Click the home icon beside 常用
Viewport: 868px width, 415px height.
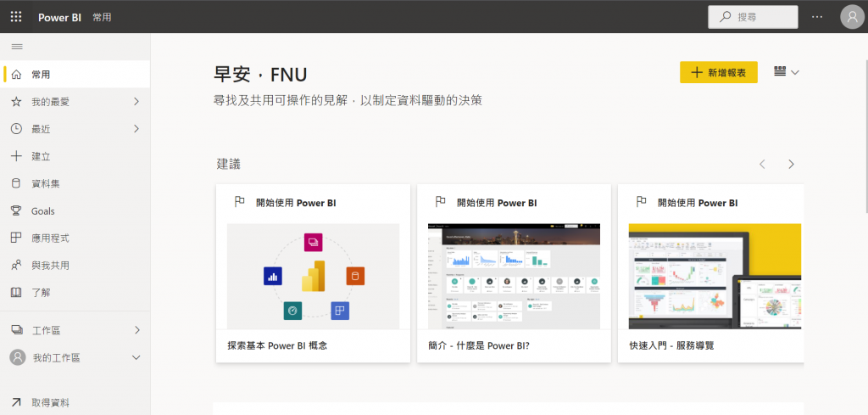coord(17,74)
